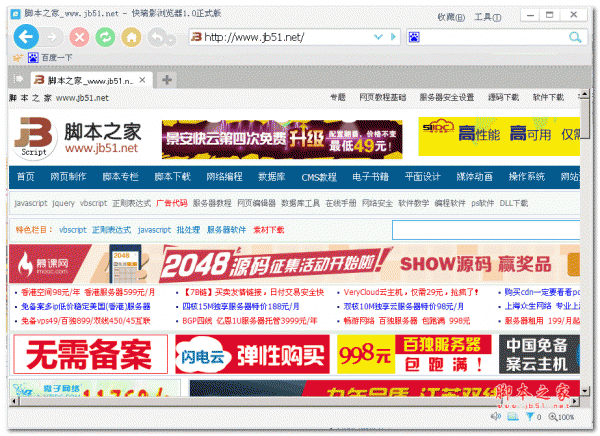
Task: Open the 百度一下 bookmark
Action: click(50, 58)
